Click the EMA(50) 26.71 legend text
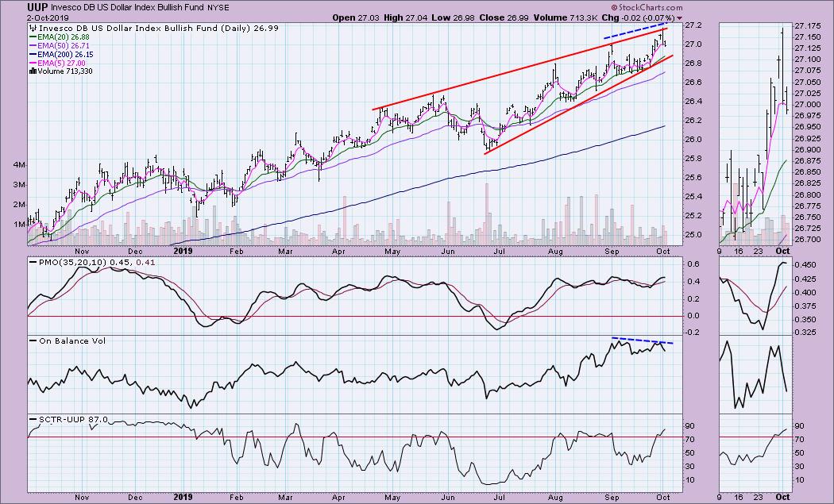Screen dimensions: 834x504 point(62,46)
